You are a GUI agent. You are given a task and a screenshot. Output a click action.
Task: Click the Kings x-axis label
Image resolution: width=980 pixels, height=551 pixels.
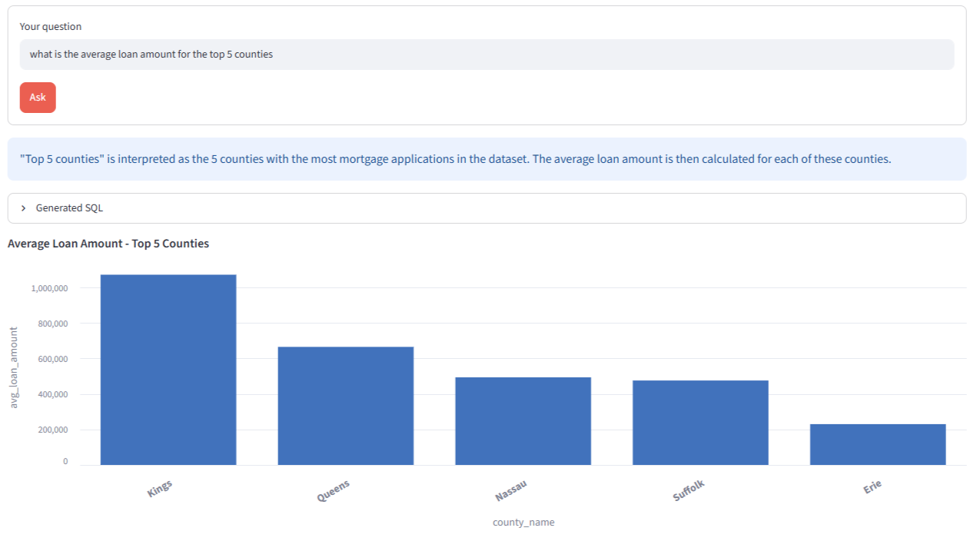pos(160,489)
